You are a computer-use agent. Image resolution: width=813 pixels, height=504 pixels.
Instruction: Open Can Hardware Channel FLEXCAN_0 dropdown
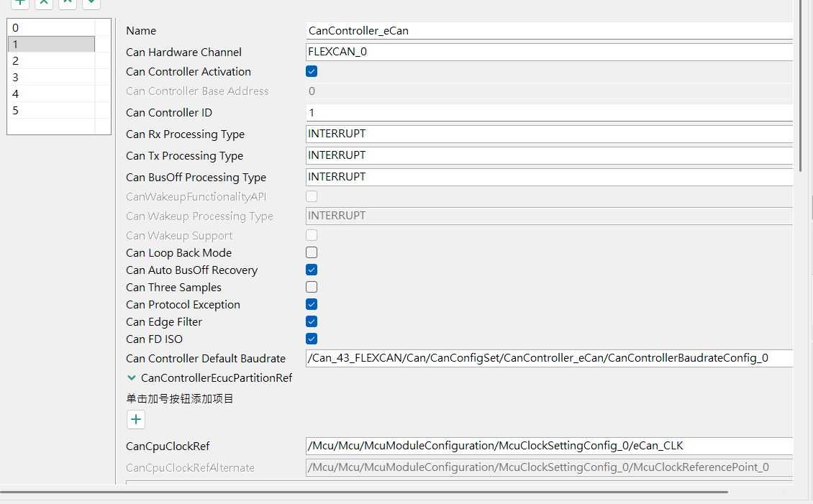coord(549,52)
